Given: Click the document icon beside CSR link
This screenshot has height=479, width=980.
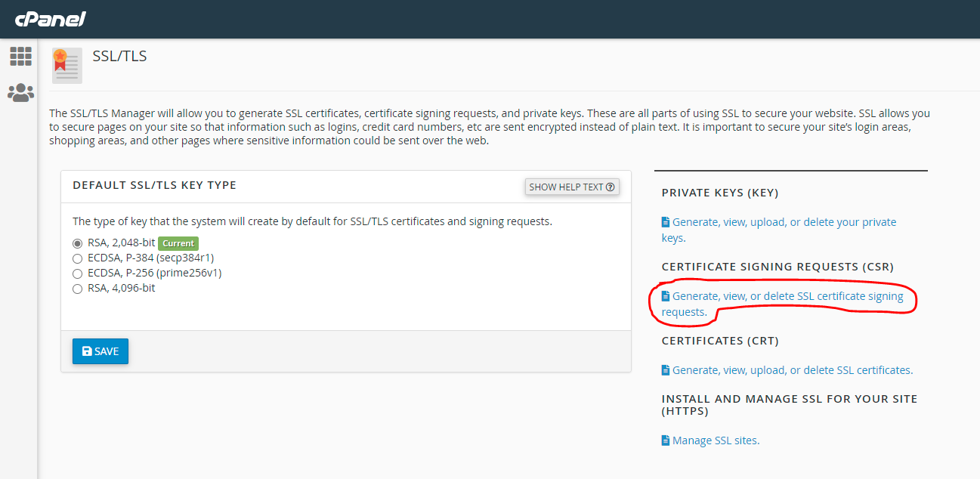Looking at the screenshot, I should coord(665,295).
